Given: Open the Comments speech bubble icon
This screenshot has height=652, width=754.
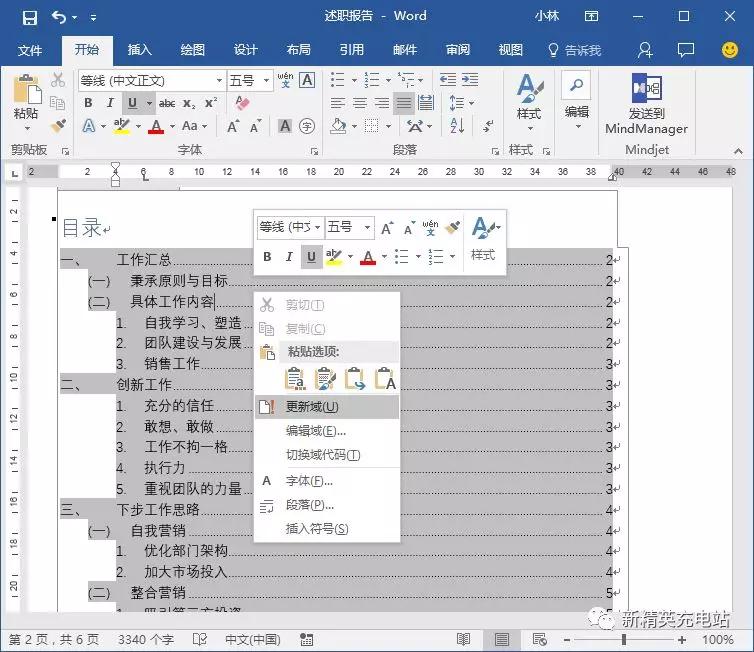Looking at the screenshot, I should click(x=686, y=50).
